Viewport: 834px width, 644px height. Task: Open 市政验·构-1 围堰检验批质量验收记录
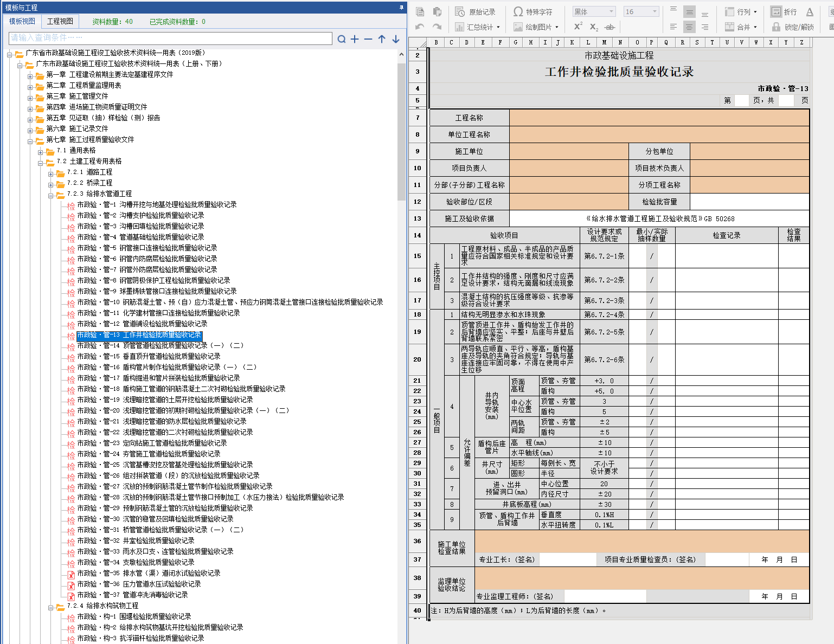[134, 616]
